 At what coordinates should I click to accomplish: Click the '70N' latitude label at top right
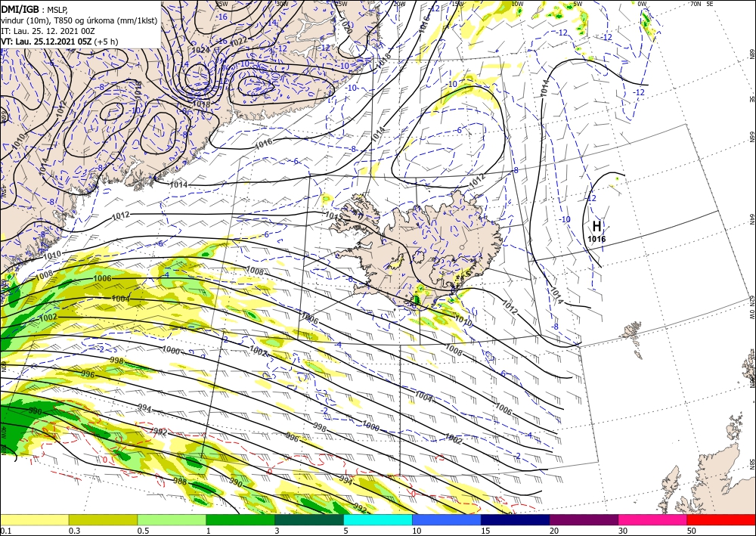696,4
